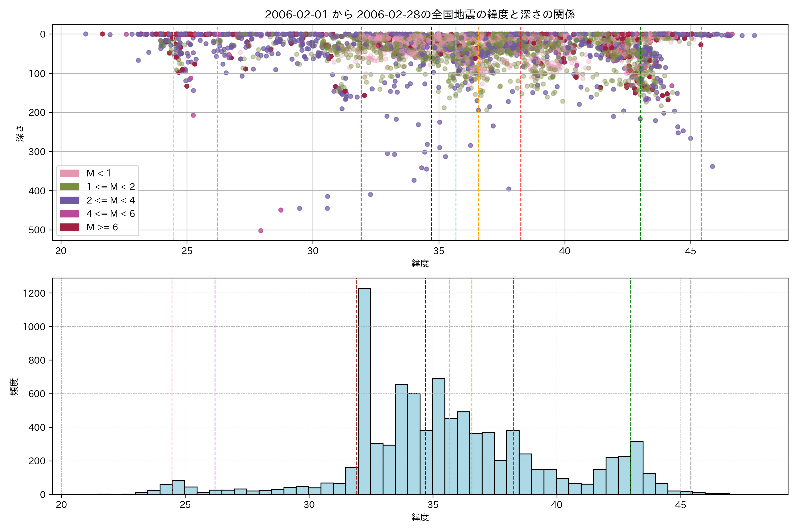Image resolution: width=798 pixels, height=532 pixels.
Task: Click the tallest histogram bar near latitude 32
Action: pos(364,390)
